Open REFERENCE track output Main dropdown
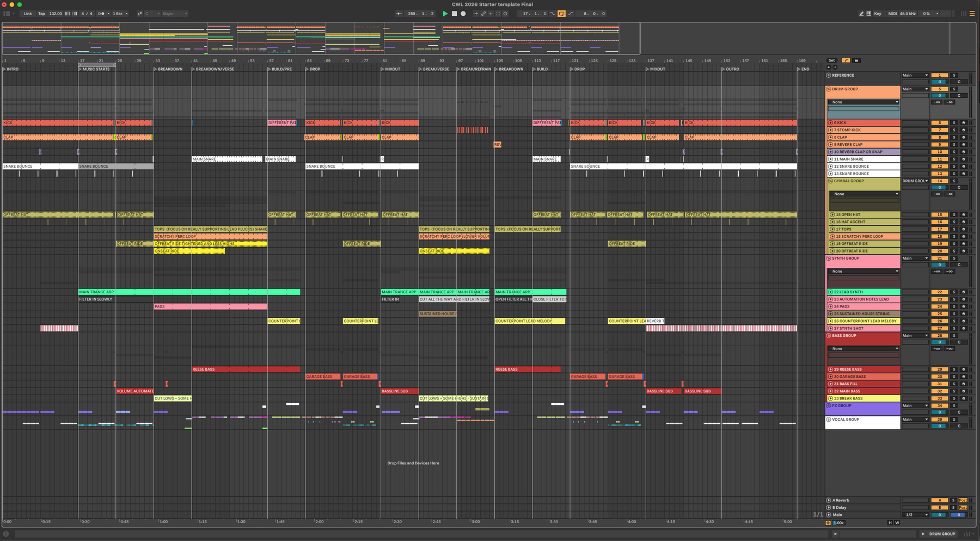The width and height of the screenshot is (980, 541). click(x=915, y=76)
